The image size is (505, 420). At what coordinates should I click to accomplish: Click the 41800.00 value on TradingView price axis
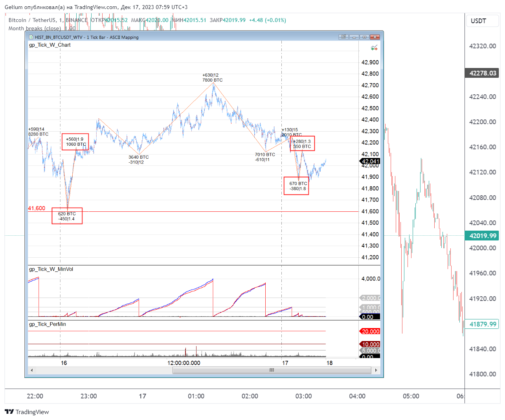point(483,374)
